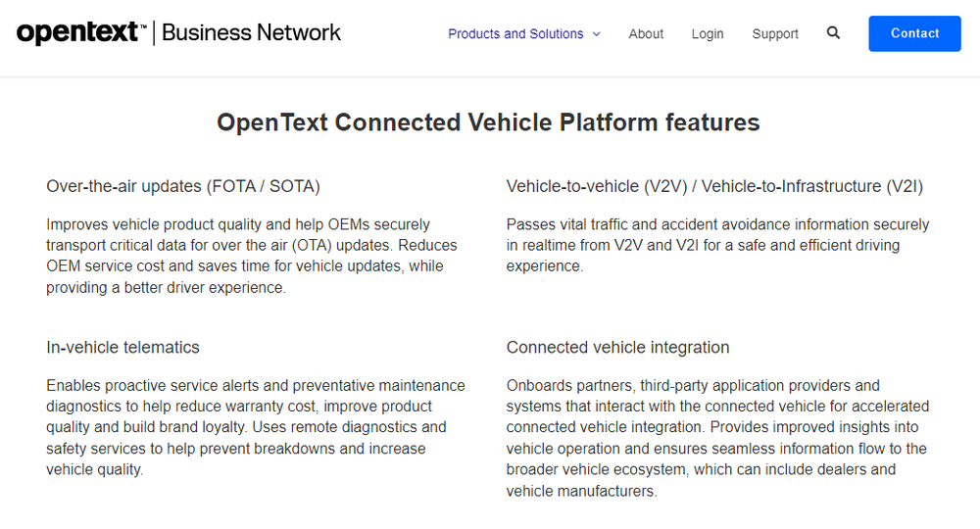Click the OpenText logo
The width and height of the screenshot is (980, 529).
pyautogui.click(x=81, y=32)
